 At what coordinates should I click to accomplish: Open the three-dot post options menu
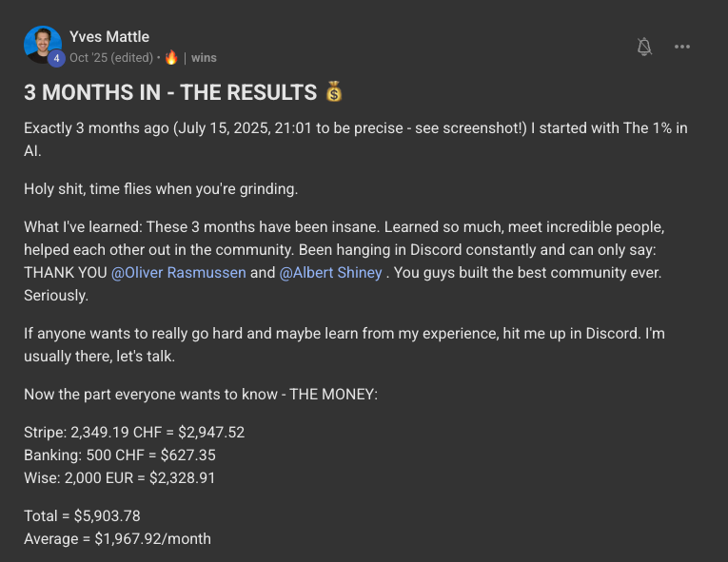click(x=681, y=47)
